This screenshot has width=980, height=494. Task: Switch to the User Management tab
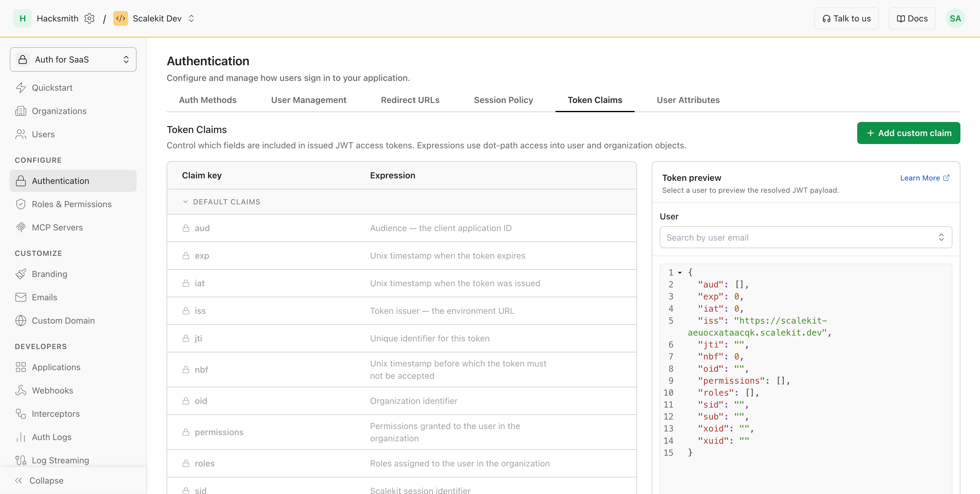coord(308,100)
